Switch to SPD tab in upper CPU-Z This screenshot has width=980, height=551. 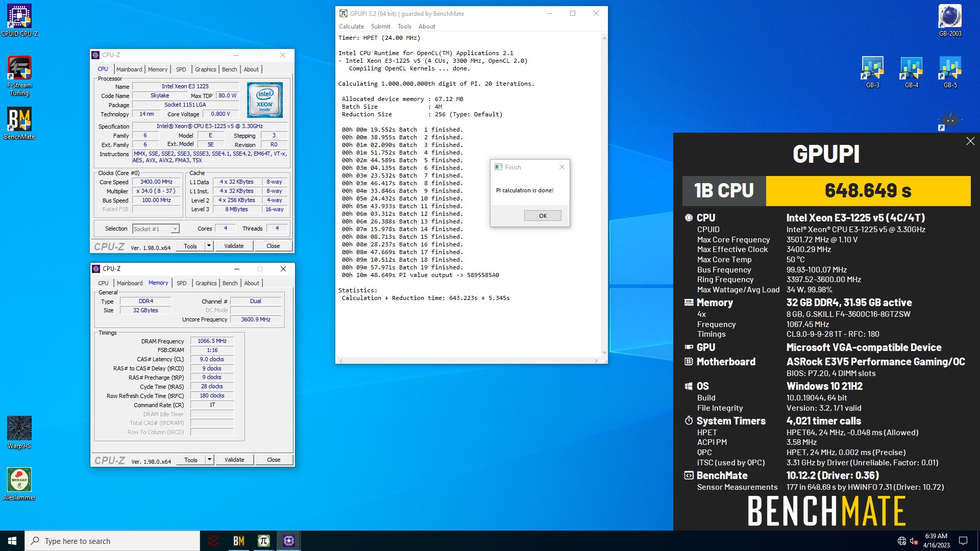click(x=181, y=69)
